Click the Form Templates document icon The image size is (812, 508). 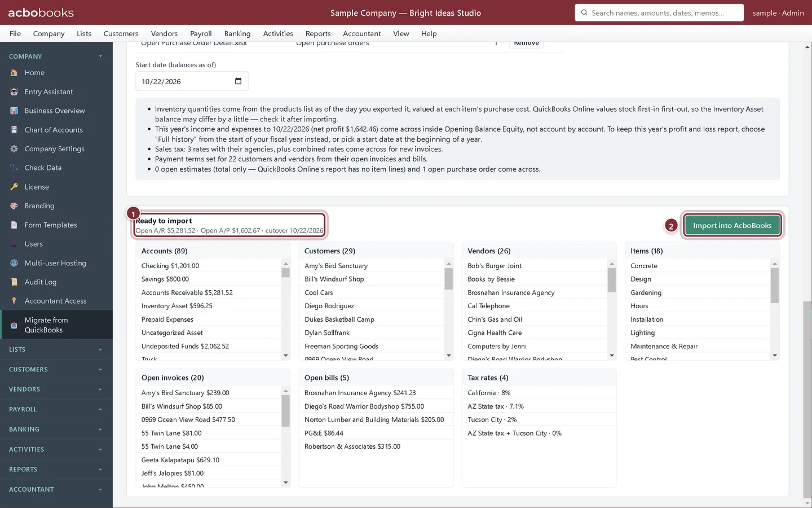14,225
